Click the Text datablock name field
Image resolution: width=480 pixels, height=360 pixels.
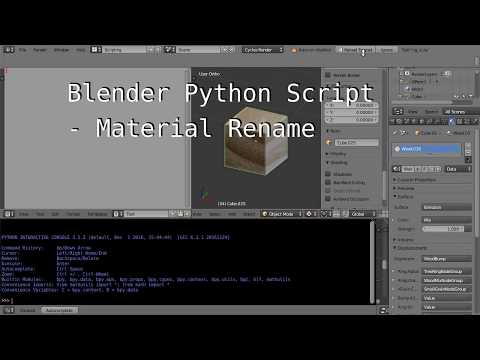click(146, 214)
